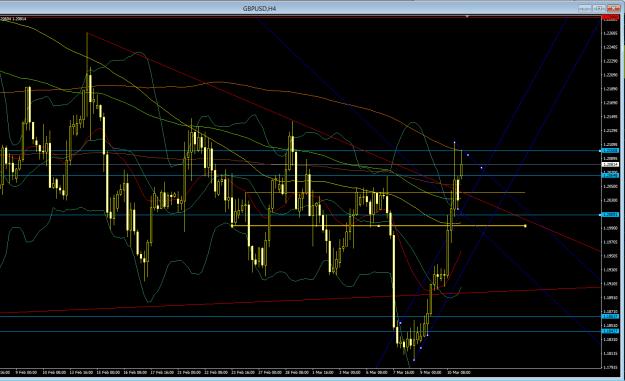Restore down the GBPUSD,H4 chart window
Image resolution: width=625 pixels, height=381 pixels.
599,8
